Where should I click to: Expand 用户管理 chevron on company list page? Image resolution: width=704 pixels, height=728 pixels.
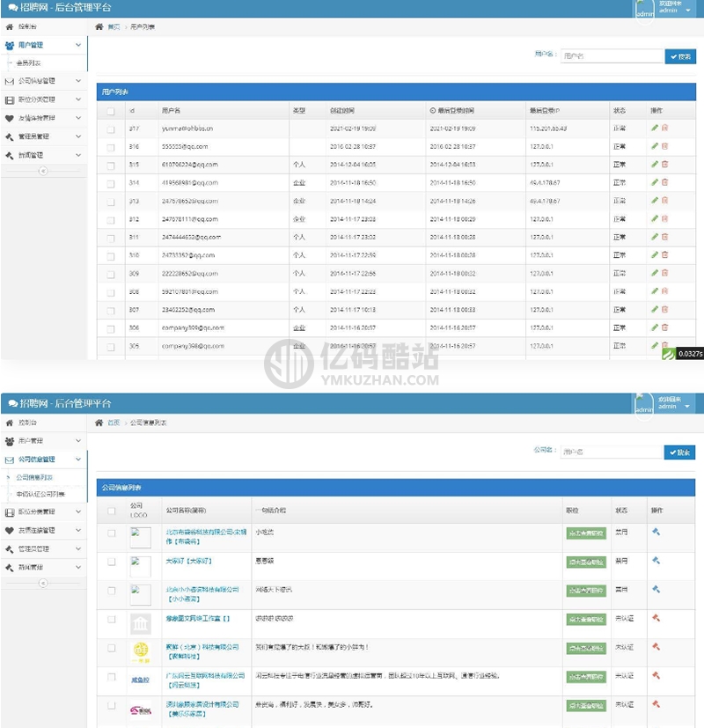click(78, 441)
